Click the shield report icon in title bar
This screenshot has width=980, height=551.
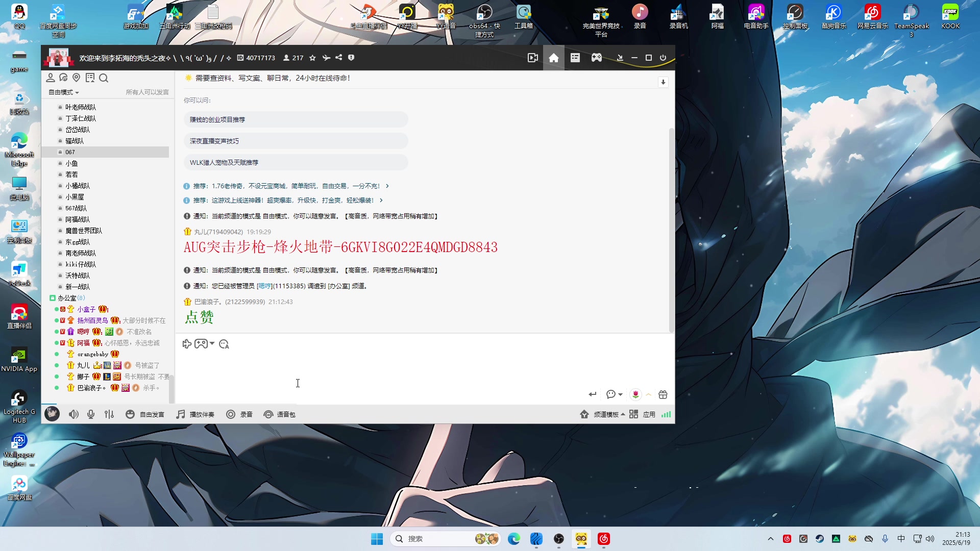click(x=351, y=58)
